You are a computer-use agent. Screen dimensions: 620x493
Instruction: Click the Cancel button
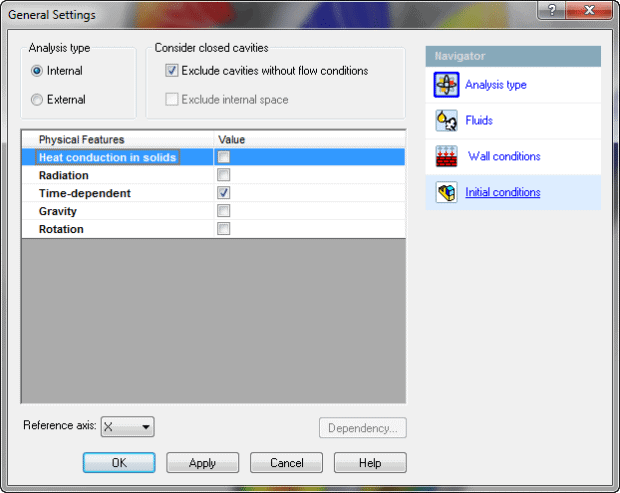coord(286,463)
